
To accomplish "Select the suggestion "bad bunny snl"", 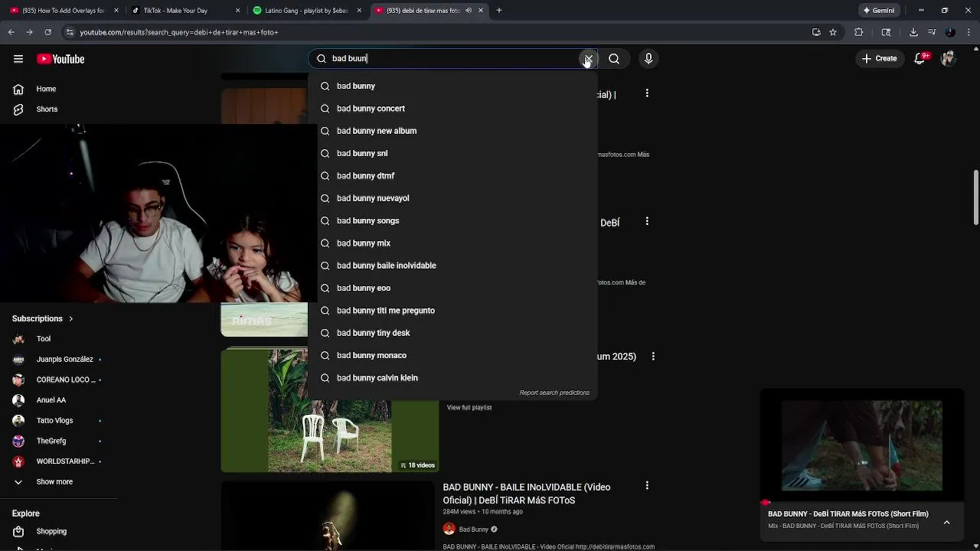I will tap(452, 153).
